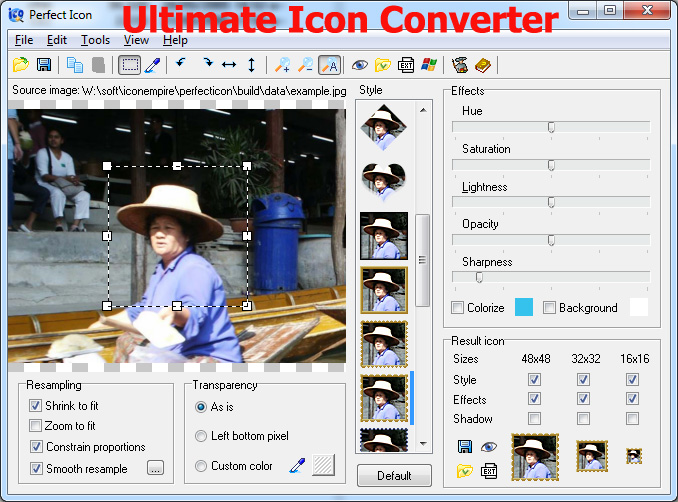The image size is (678, 502).
Task: Open the Help menu
Action: (175, 40)
